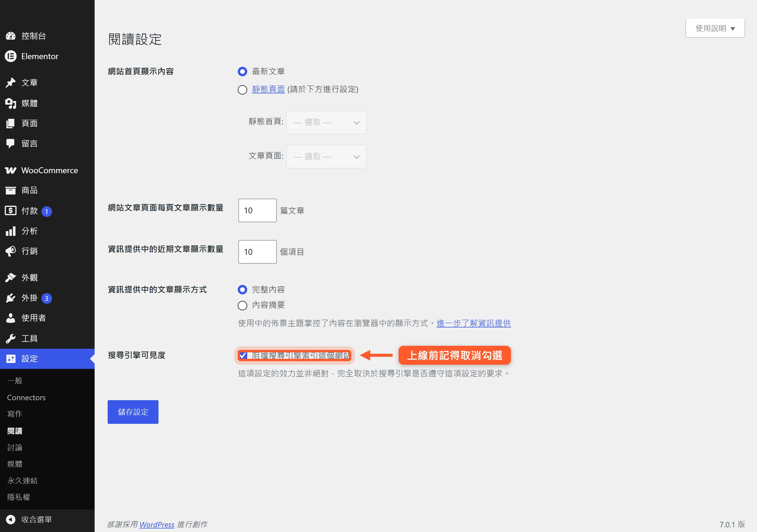757x532 pixels.
Task: Click the 7.0.1 版 version text
Action: (732, 524)
